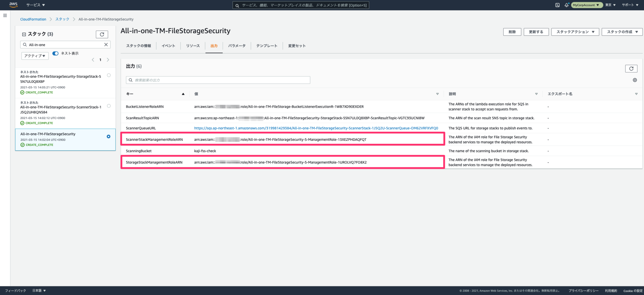Clear the All-in-one stack filter with the X
This screenshot has height=295, width=644.
tap(106, 44)
